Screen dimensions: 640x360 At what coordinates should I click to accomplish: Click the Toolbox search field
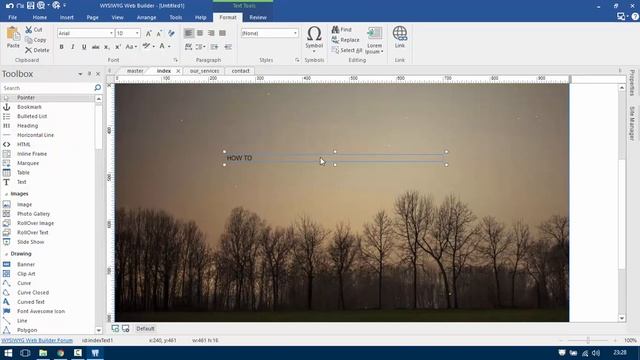(x=47, y=88)
